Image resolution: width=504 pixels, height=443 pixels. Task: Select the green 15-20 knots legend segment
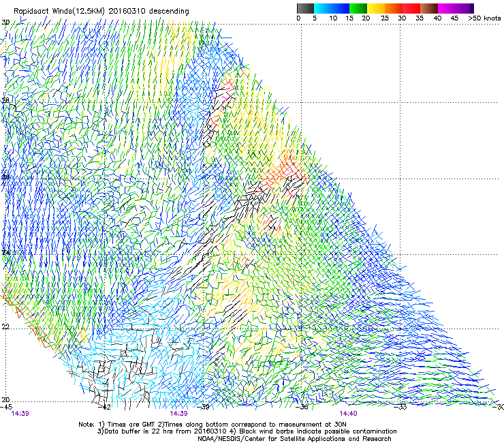(x=358, y=8)
